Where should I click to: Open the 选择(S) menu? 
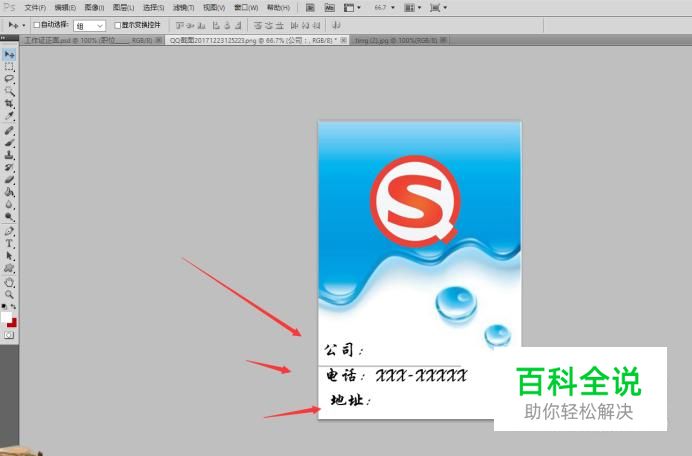153,8
